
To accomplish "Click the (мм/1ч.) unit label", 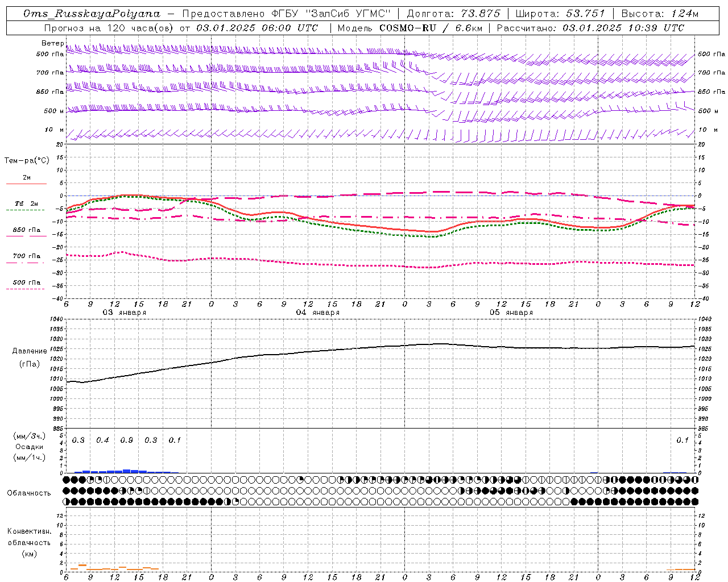I will tap(30, 458).
